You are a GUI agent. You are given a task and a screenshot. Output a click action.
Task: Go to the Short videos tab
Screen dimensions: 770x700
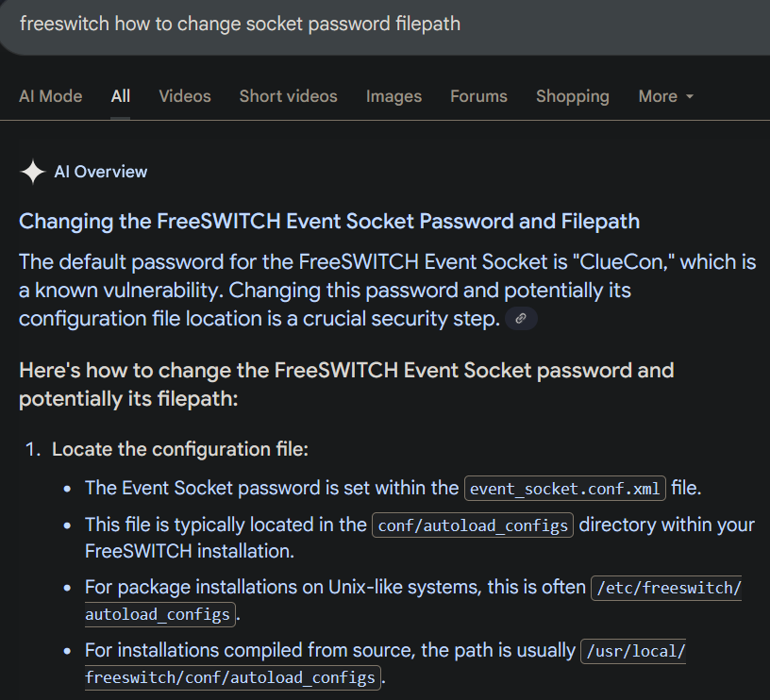[288, 96]
